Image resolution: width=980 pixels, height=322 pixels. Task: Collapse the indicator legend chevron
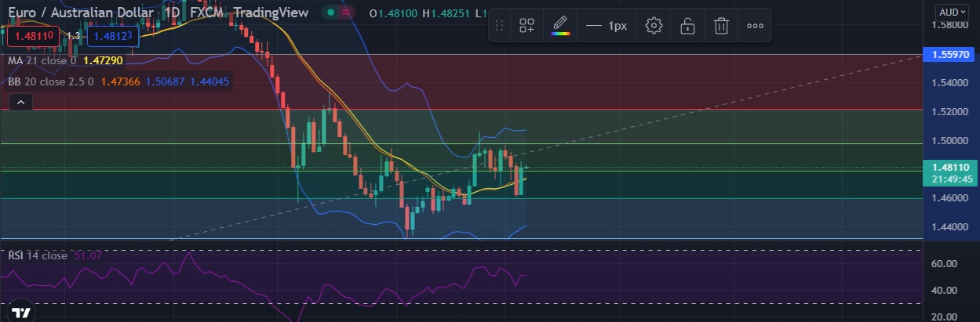tap(21, 102)
